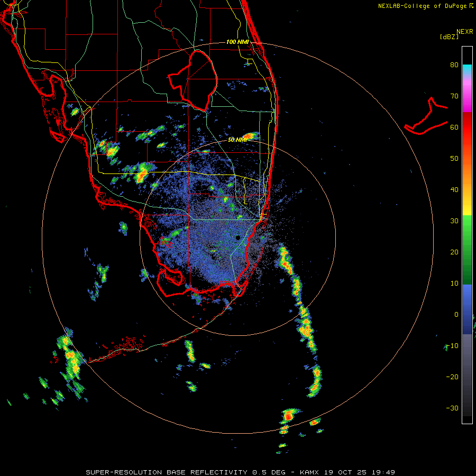This screenshot has width=476, height=476.
Task: Click the 70 dBZ scale label
Action: [x=454, y=96]
